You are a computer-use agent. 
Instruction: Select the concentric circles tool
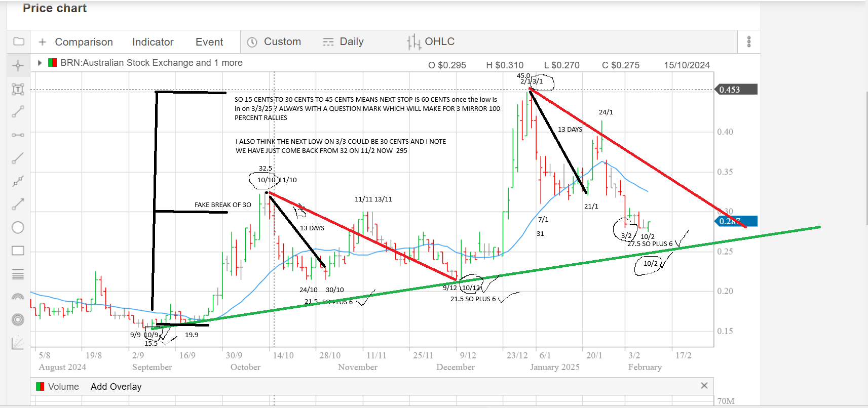pos(18,319)
